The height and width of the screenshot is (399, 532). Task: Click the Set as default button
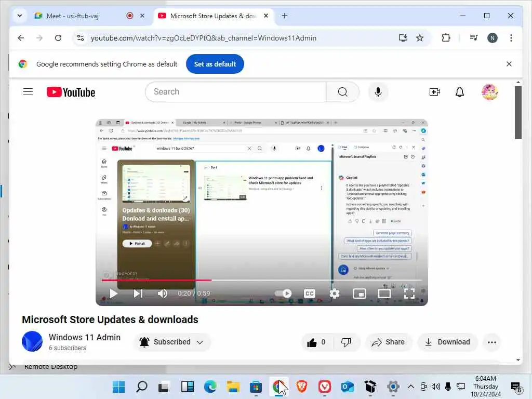coord(215,64)
